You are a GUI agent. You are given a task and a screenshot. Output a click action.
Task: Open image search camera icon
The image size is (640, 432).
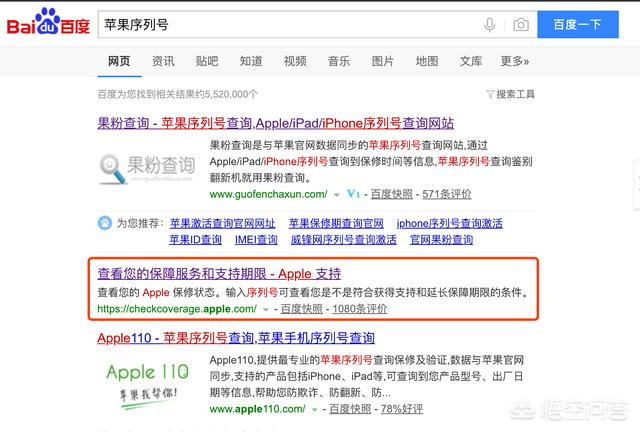[x=521, y=25]
